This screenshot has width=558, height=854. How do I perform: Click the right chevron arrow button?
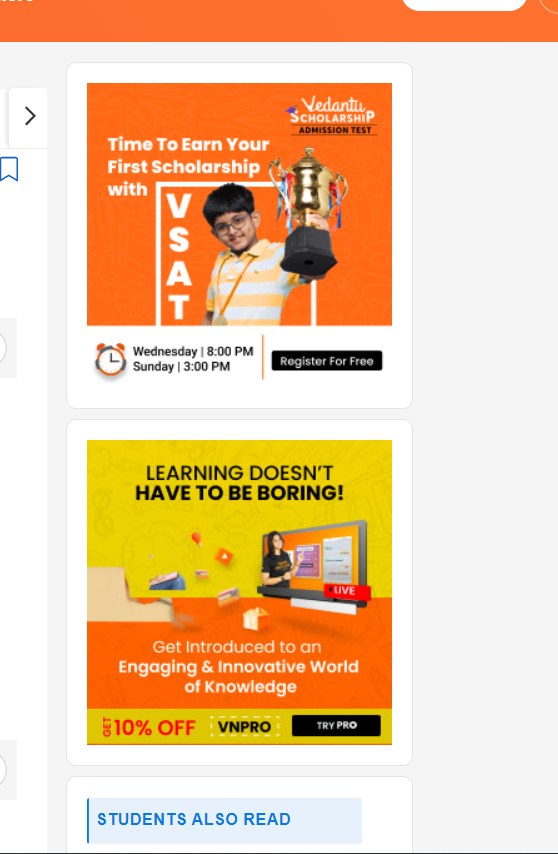click(x=28, y=117)
